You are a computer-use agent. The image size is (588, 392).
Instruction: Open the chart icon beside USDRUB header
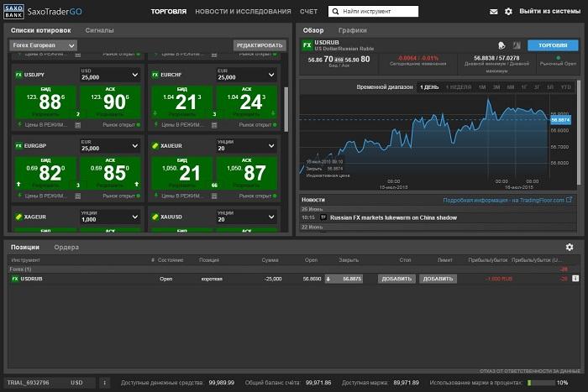[517, 45]
